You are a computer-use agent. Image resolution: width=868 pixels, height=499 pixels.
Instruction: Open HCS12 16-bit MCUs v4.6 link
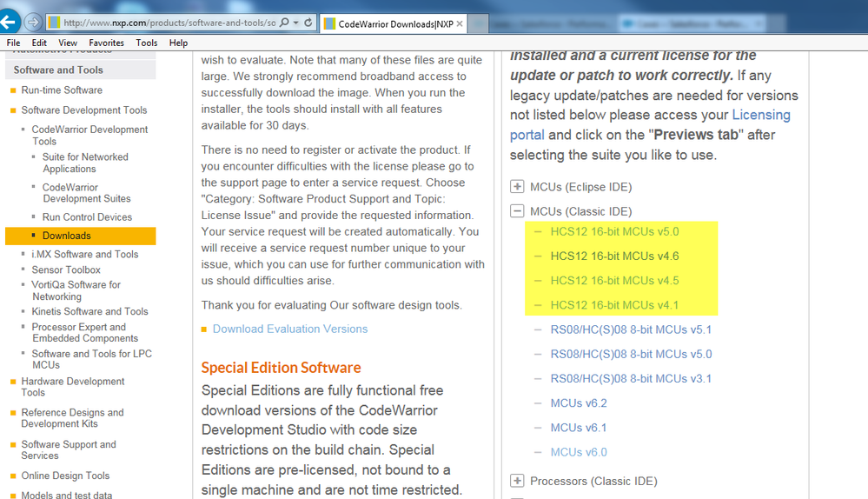(614, 256)
